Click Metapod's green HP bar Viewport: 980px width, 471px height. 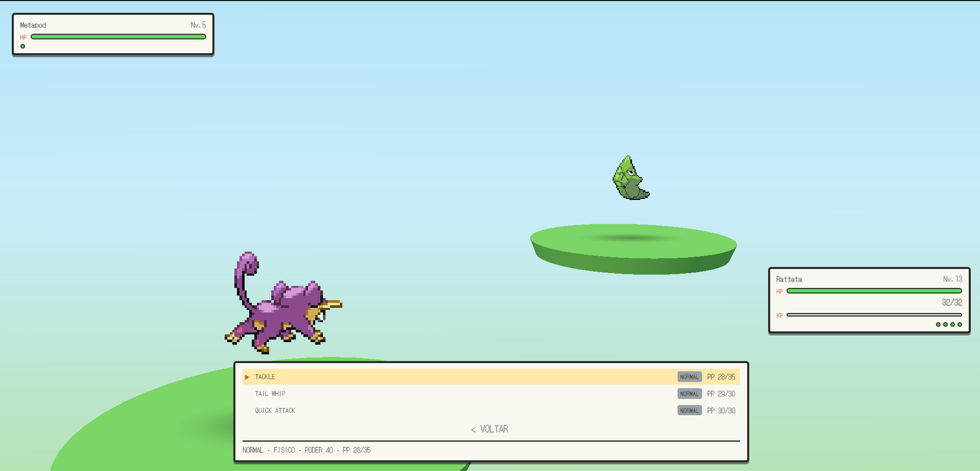tap(118, 37)
